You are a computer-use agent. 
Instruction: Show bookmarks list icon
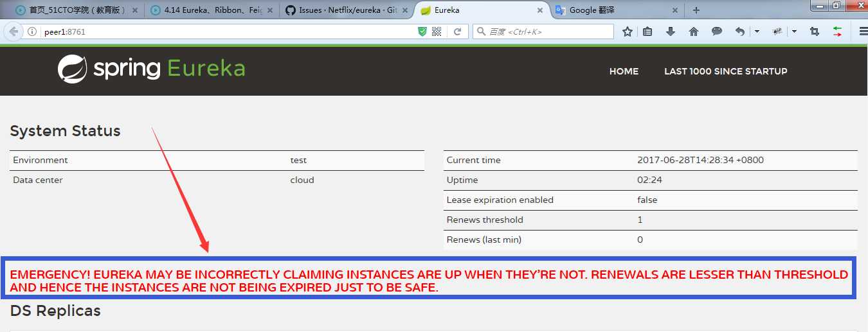tap(647, 31)
